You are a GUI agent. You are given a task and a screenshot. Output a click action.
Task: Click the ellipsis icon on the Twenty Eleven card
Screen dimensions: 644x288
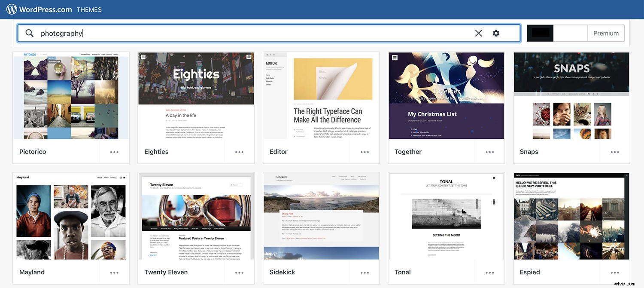[x=239, y=273]
